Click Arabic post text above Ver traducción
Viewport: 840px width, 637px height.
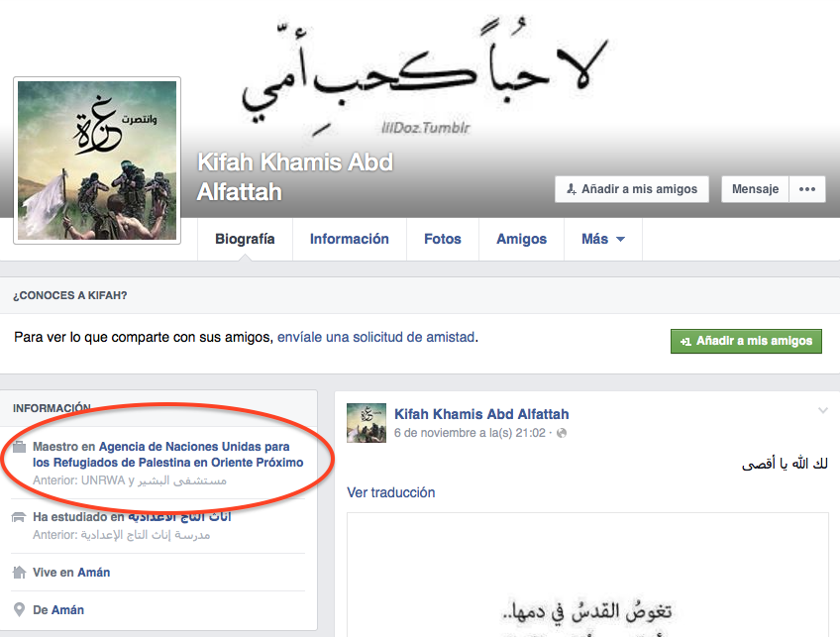[x=785, y=464]
